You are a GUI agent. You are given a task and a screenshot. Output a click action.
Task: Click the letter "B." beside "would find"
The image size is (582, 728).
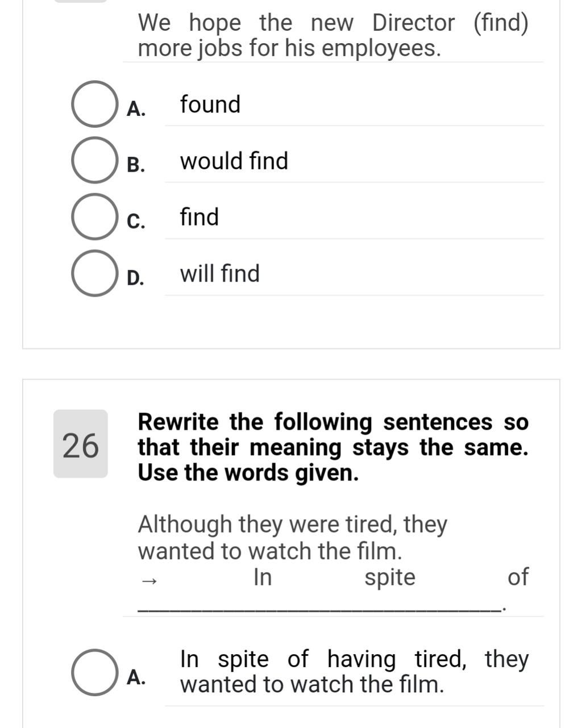[136, 165]
